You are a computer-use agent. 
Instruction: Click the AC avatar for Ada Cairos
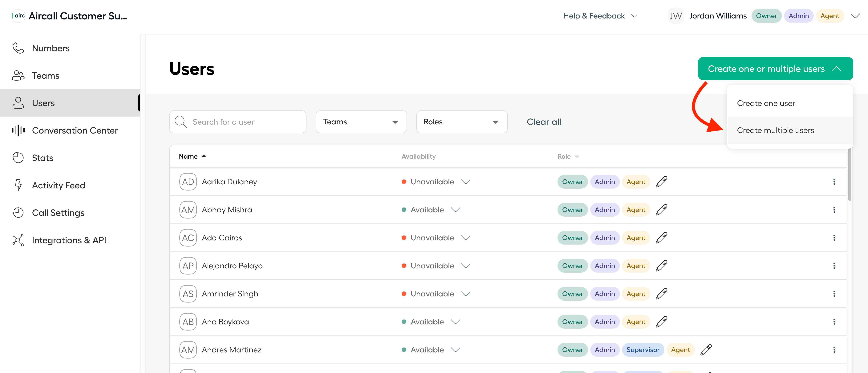point(188,238)
